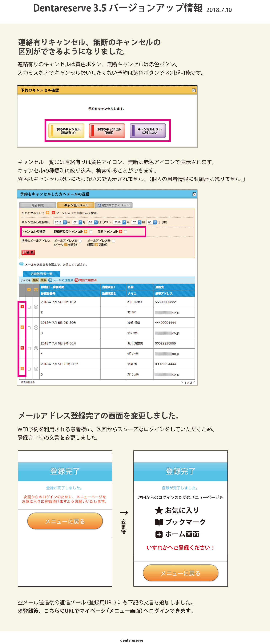Click the mail envelope icon in table header
The image size is (270, 644).
(29, 289)
